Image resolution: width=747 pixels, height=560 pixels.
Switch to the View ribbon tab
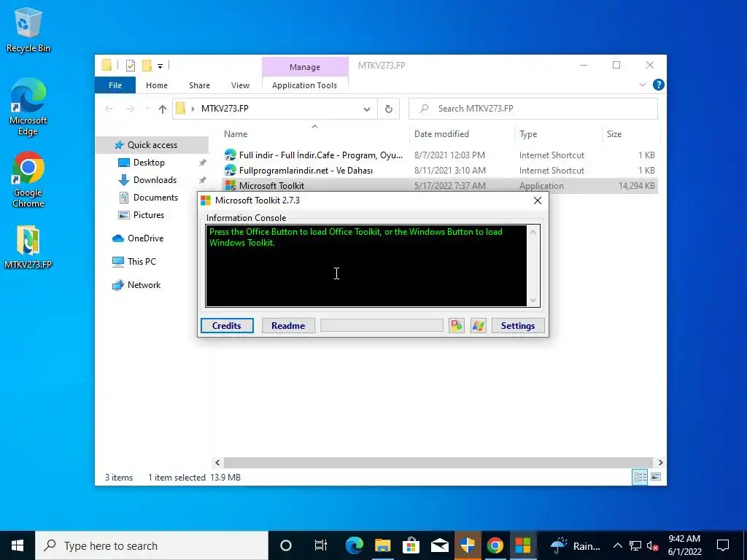240,85
